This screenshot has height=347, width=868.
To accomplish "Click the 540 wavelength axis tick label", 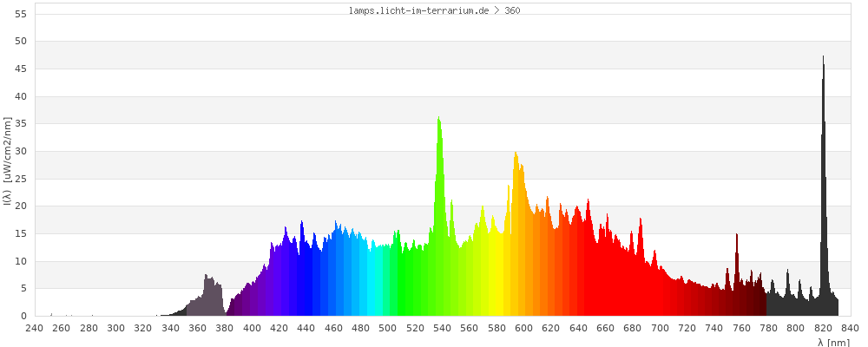I will 443,328.
